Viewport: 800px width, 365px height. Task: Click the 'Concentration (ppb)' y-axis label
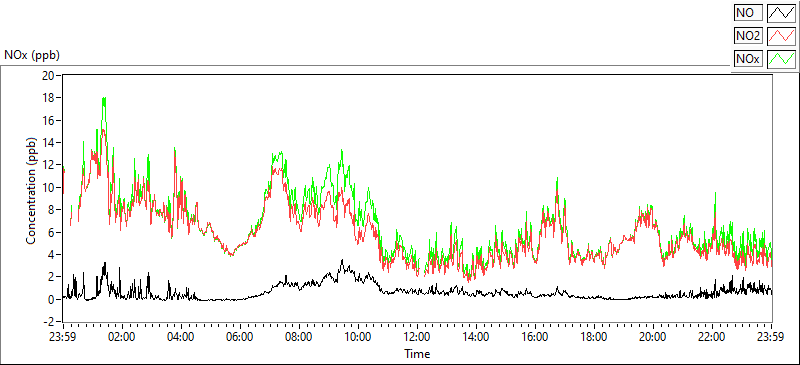click(32, 190)
